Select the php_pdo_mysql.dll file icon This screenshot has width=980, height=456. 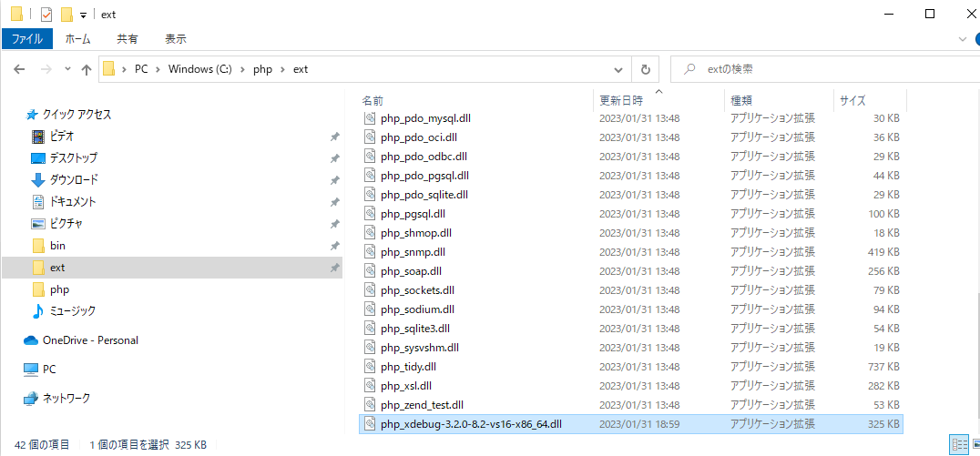tap(370, 117)
